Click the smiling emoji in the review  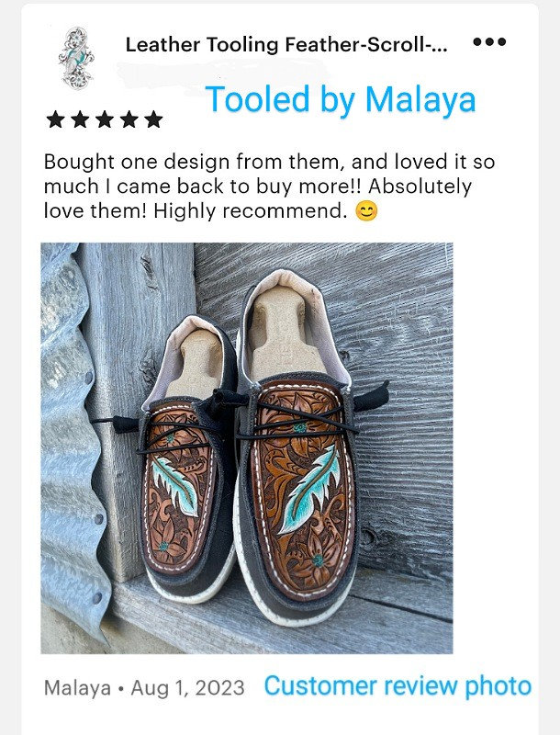366,211
